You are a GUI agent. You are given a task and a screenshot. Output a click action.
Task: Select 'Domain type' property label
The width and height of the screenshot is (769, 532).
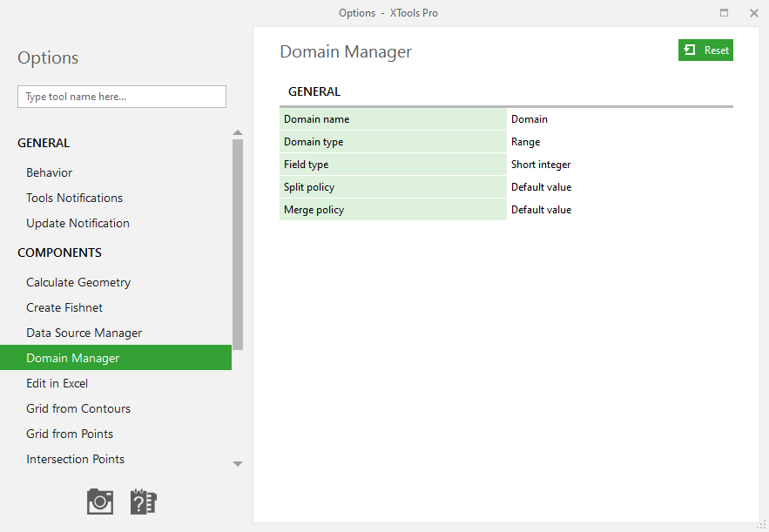393,142
